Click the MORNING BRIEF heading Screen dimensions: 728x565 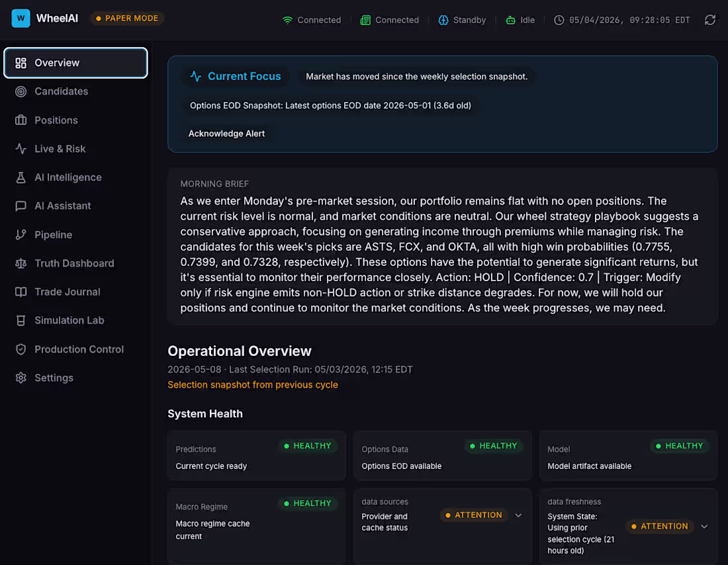[x=214, y=184]
